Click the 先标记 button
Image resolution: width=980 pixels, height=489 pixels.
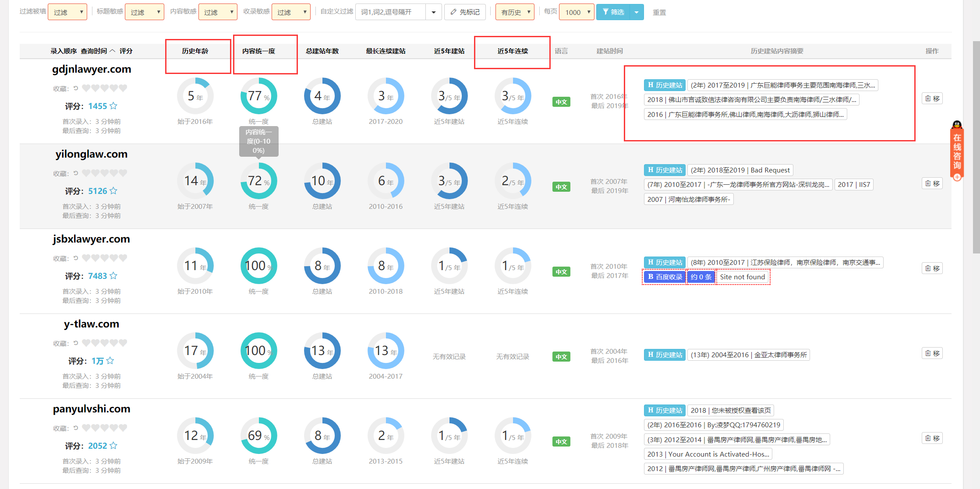click(465, 12)
